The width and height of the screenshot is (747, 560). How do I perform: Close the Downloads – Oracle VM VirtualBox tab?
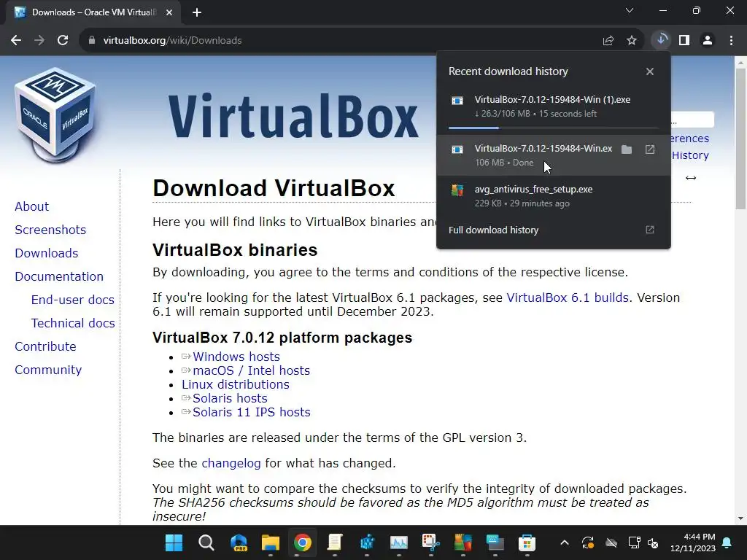[169, 12]
